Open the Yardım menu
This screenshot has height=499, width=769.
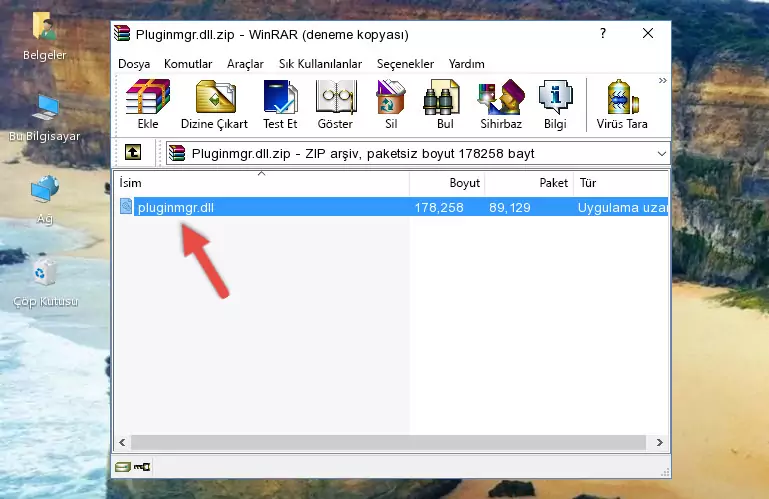coord(466,64)
